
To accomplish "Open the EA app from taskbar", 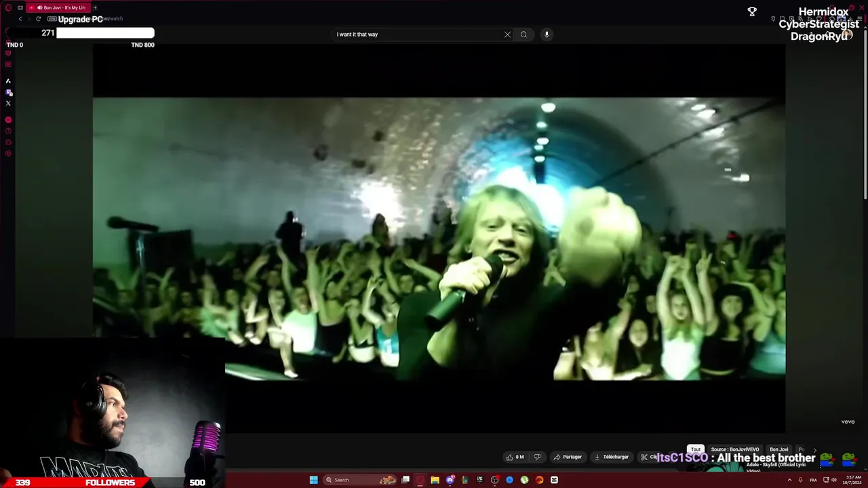I will point(539,480).
